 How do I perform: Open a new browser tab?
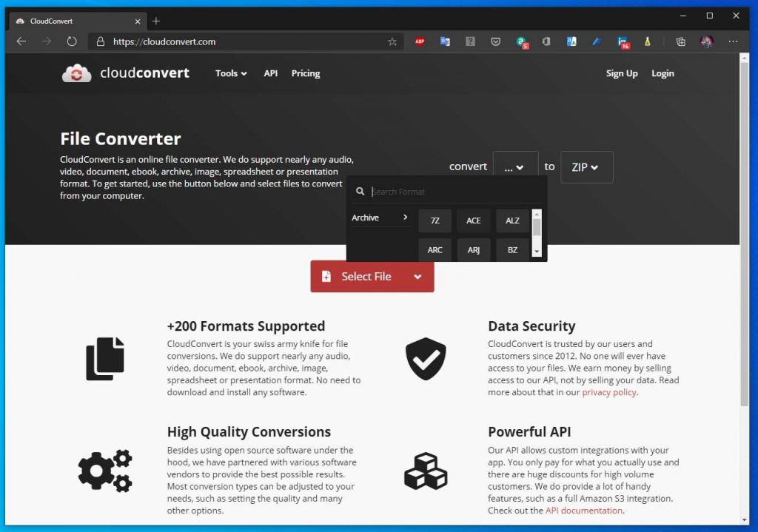tap(156, 21)
